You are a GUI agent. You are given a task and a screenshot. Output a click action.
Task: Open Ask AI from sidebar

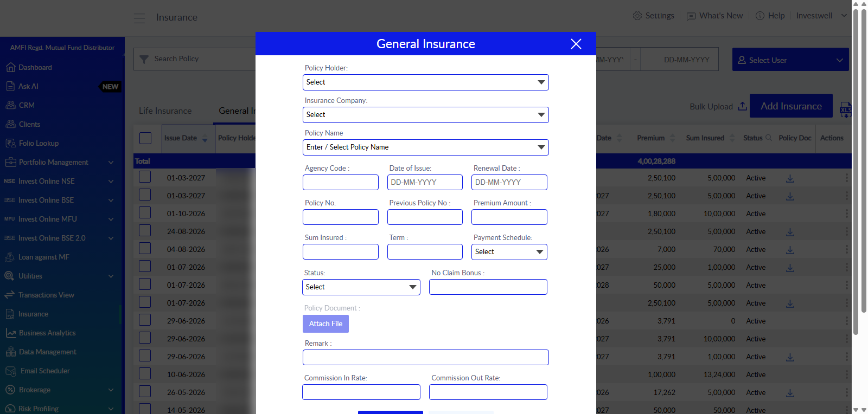[x=28, y=86]
